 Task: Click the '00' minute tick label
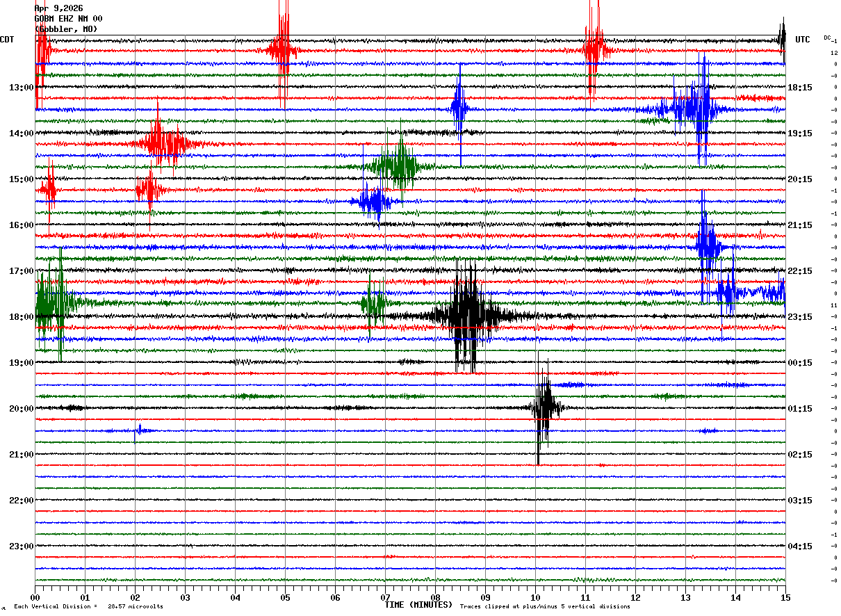pyautogui.click(x=35, y=597)
